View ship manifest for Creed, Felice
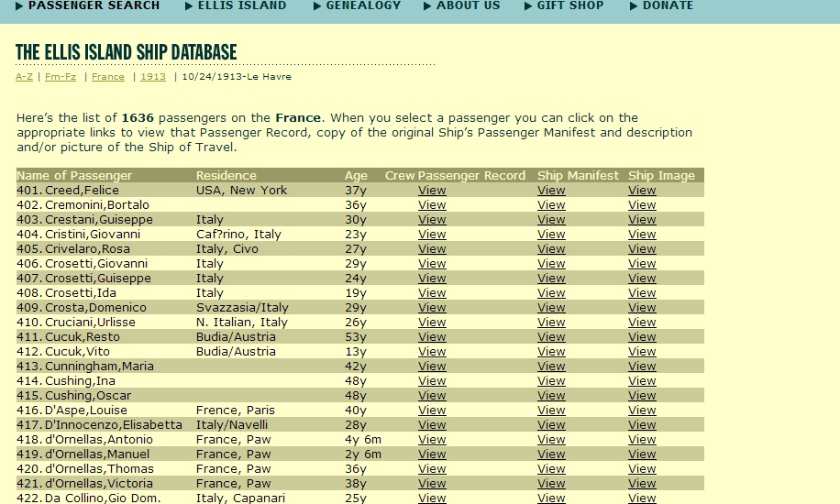The image size is (840, 504). coord(551,190)
